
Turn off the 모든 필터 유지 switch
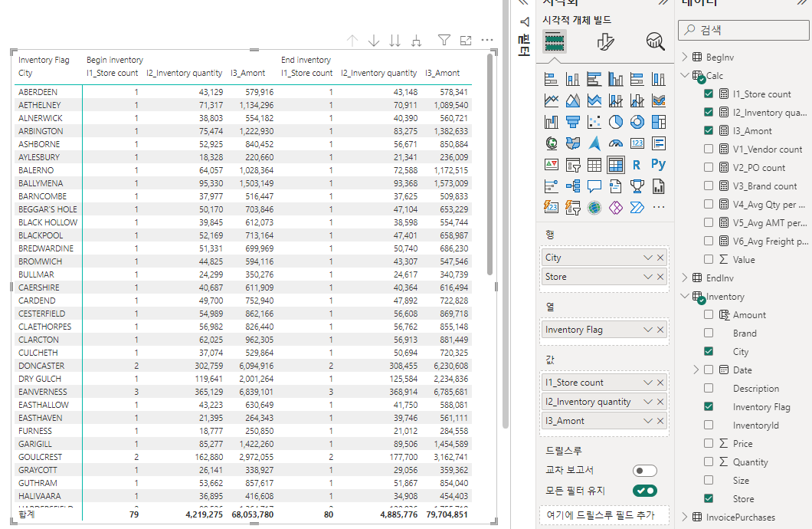click(645, 491)
